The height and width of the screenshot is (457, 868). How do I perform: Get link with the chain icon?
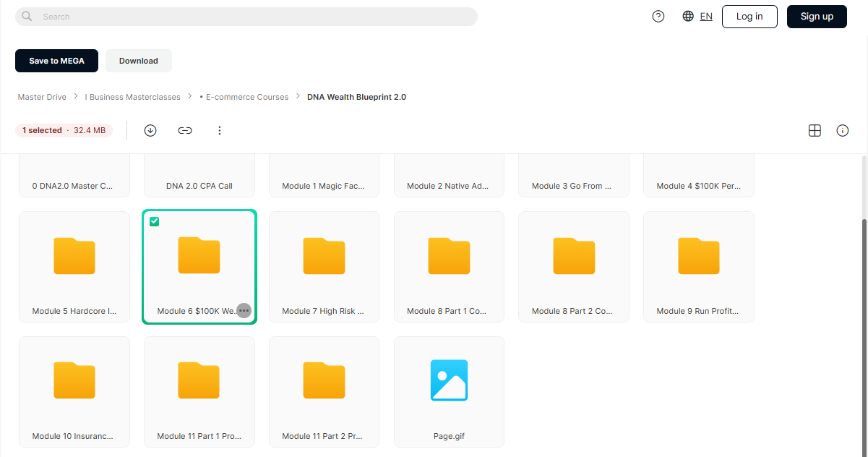(185, 131)
